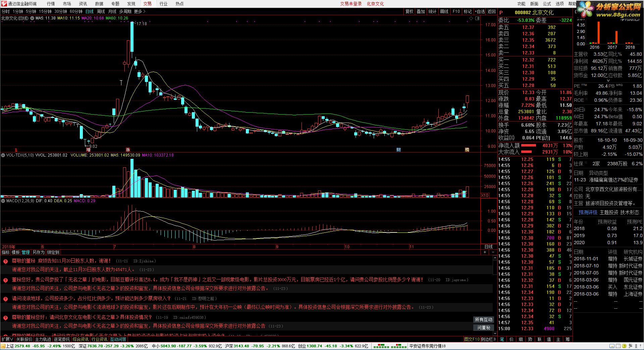Open the 叠加 overlay options
The image size is (644, 350).
[421, 11]
